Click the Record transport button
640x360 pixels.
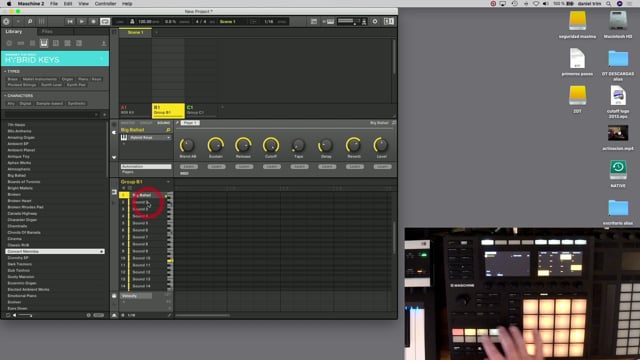coord(93,21)
